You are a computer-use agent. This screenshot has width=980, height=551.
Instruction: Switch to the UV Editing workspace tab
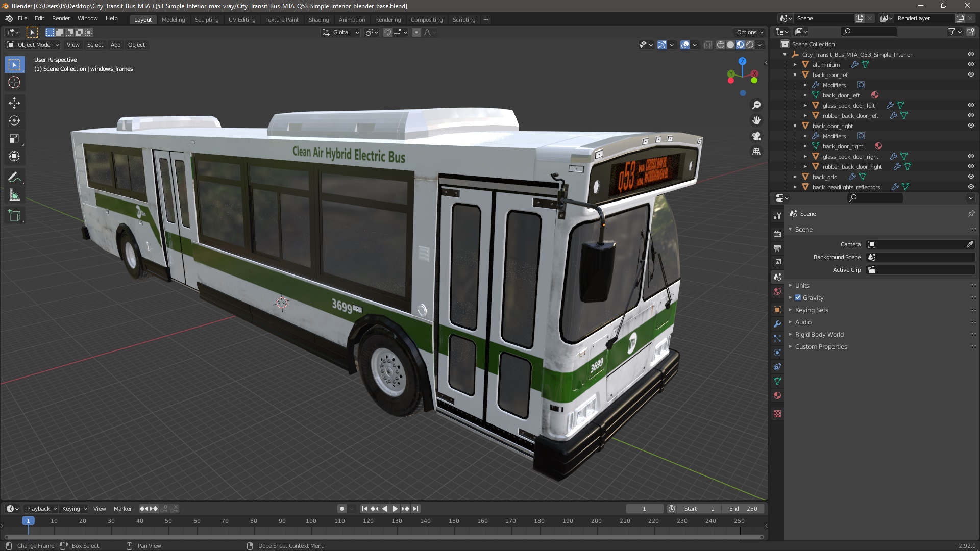[x=242, y=20]
